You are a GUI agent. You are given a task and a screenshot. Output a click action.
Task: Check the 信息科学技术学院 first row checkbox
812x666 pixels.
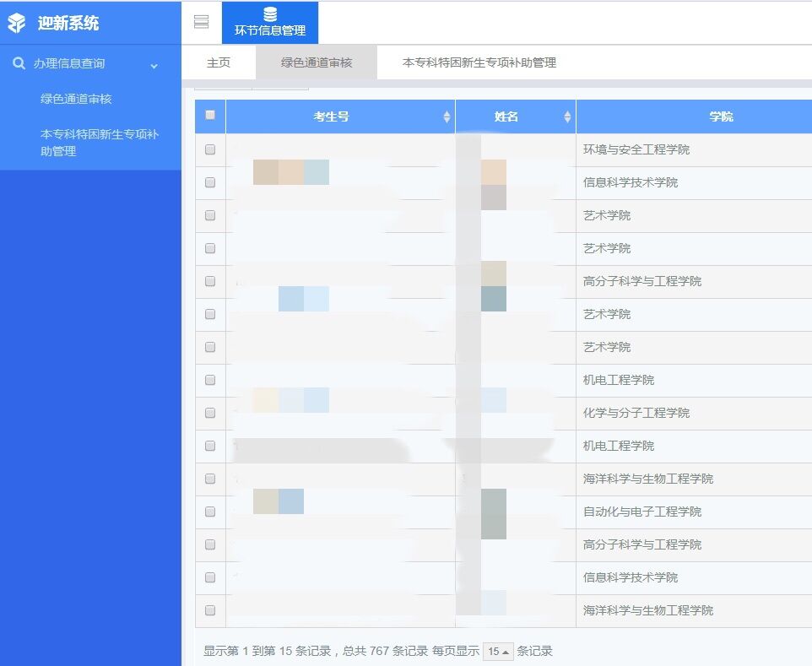(210, 182)
